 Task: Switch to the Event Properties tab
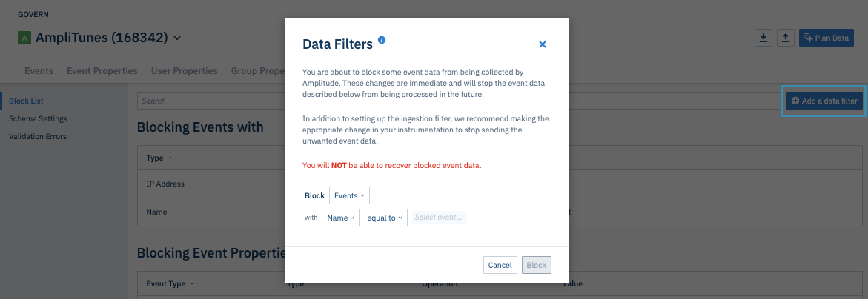pos(102,71)
